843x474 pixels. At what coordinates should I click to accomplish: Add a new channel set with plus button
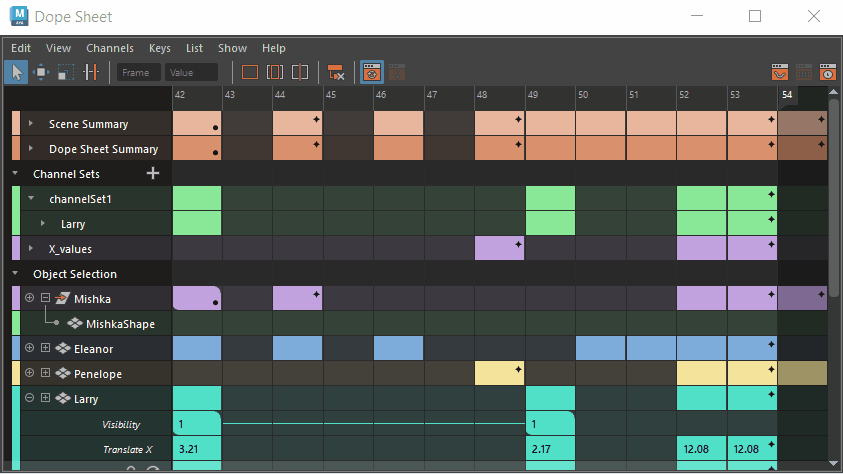pos(153,173)
